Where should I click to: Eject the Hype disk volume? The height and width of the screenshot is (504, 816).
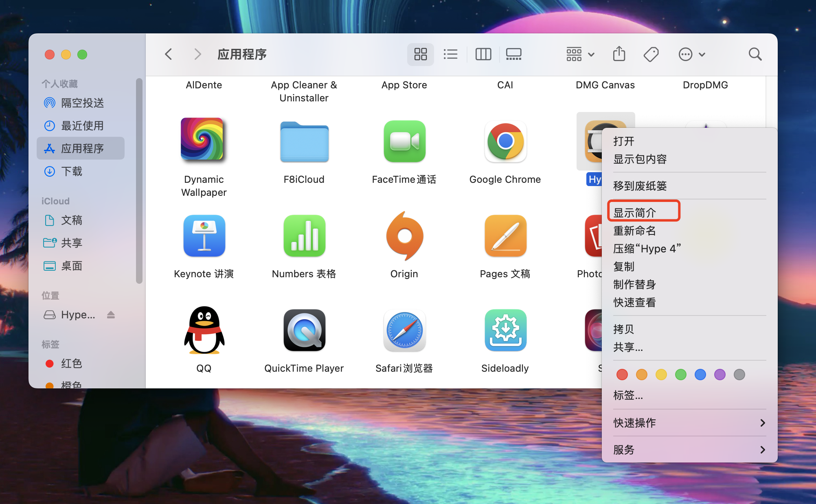tap(111, 315)
